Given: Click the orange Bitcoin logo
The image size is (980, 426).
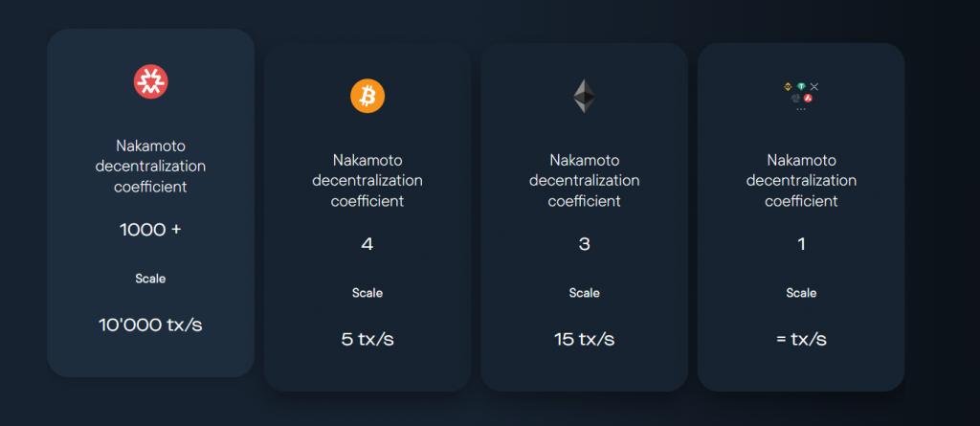Looking at the screenshot, I should click(x=367, y=96).
